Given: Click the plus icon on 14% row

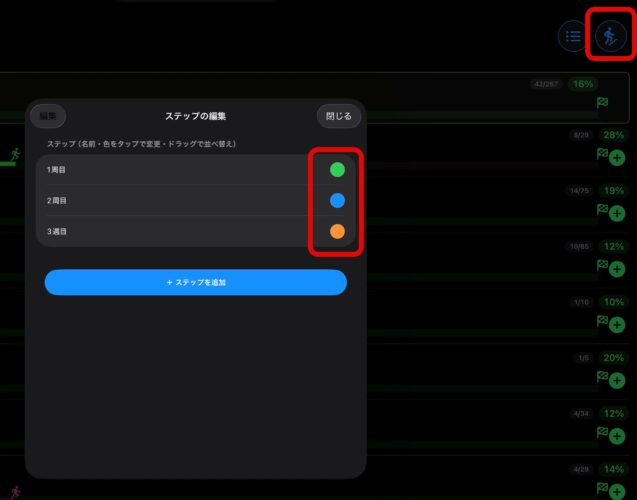Looking at the screenshot, I should [617, 491].
